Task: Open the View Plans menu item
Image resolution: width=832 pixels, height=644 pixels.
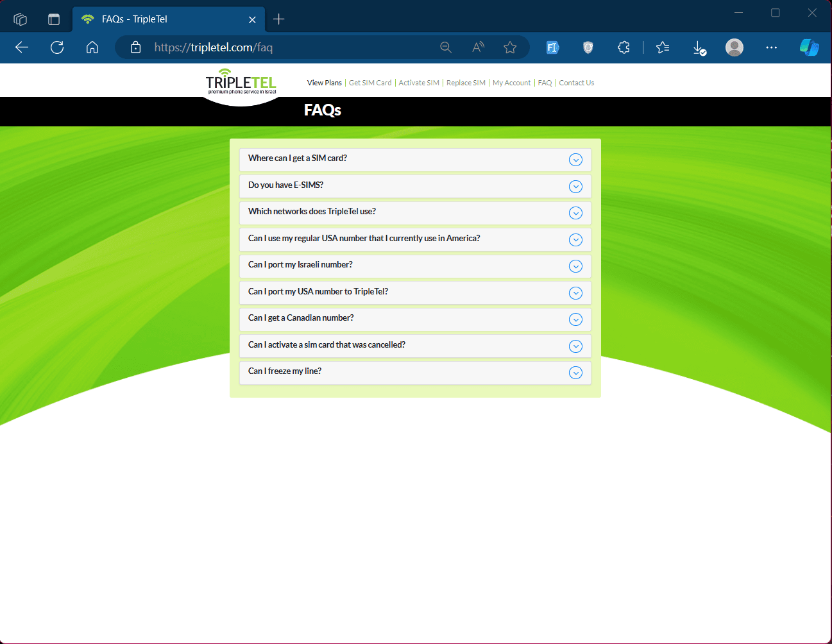Action: tap(325, 83)
